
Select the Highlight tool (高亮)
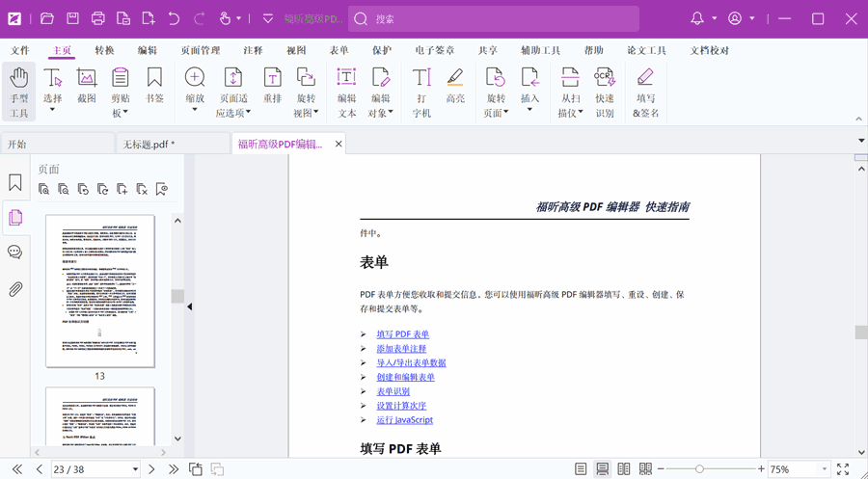455,86
